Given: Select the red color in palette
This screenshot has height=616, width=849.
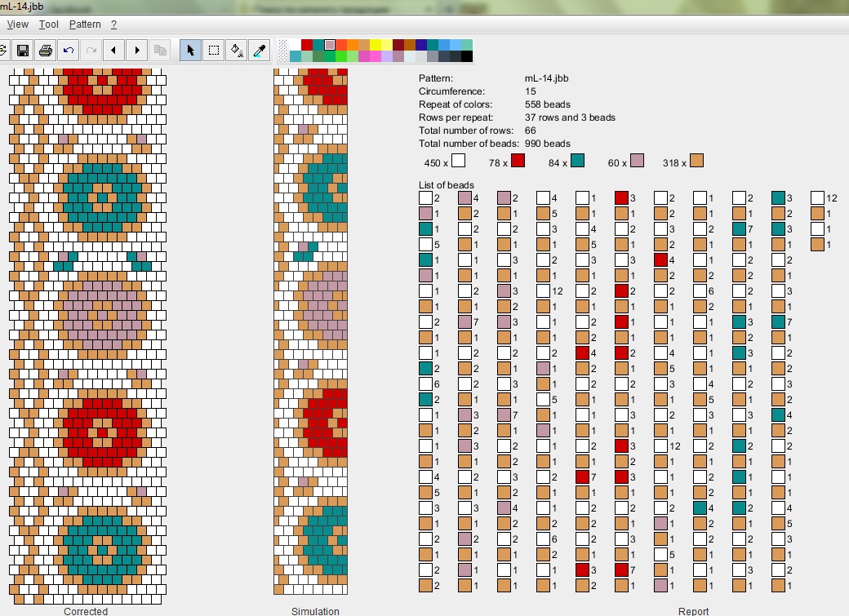Looking at the screenshot, I should tap(307, 45).
